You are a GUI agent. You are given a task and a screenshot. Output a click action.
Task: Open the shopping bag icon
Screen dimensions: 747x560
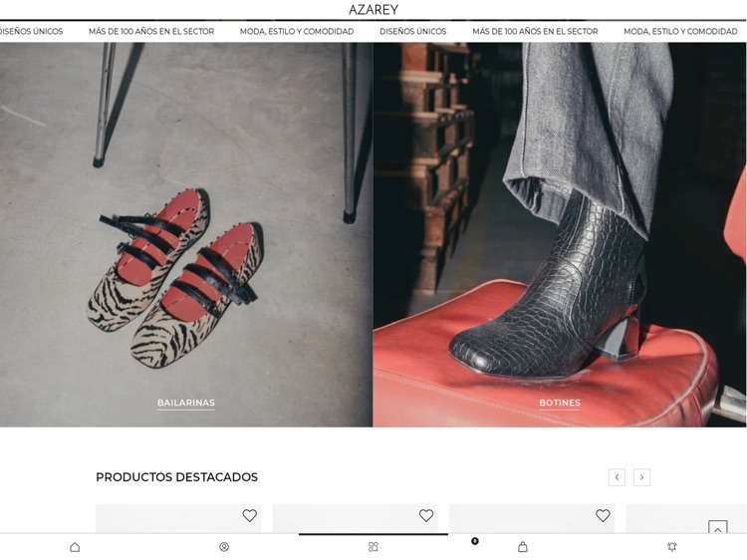(523, 547)
